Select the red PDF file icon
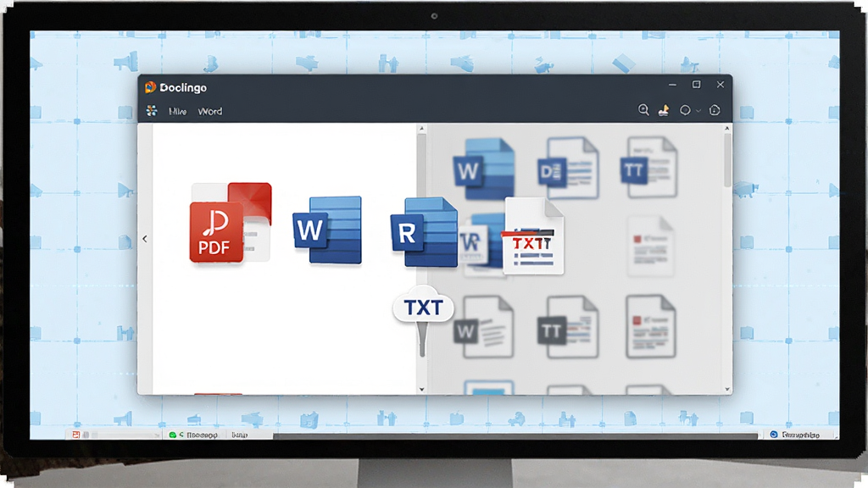 click(231, 223)
